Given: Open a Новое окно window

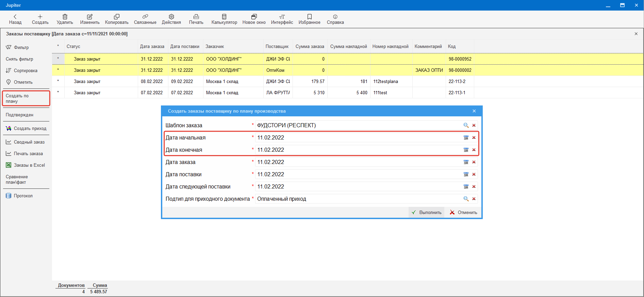Looking at the screenshot, I should 254,19.
